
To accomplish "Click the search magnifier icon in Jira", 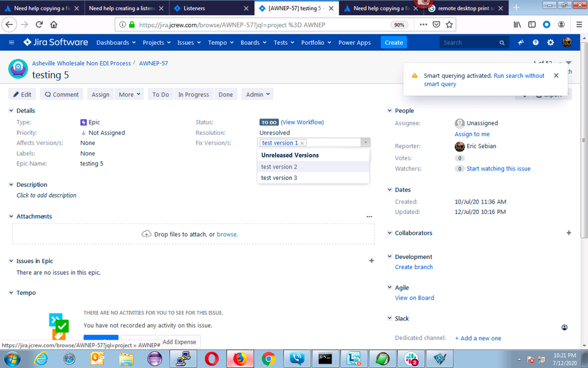I will tap(502, 43).
